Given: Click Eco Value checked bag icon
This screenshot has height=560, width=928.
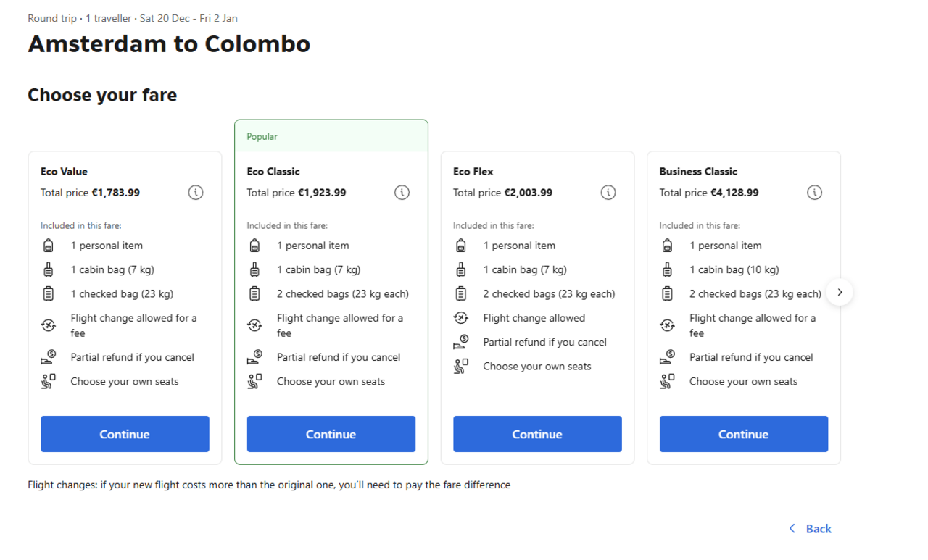Looking at the screenshot, I should (x=49, y=294).
